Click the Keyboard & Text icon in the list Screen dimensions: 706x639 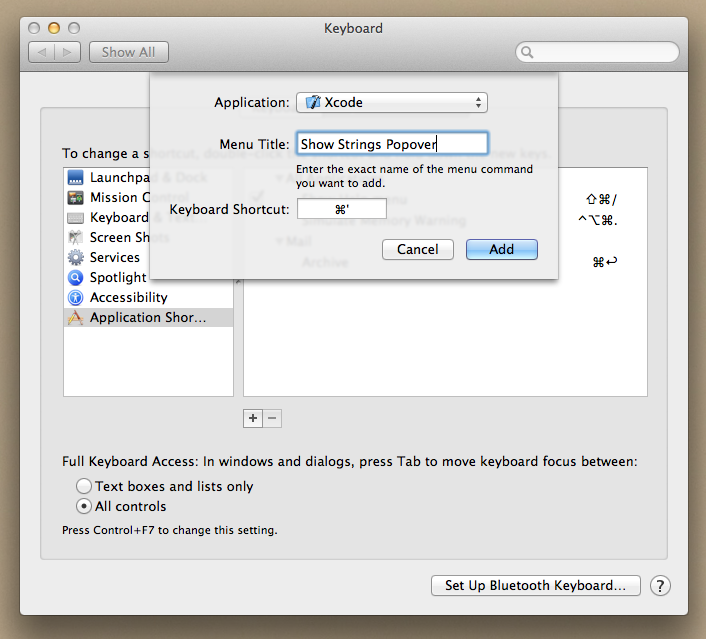[75, 218]
